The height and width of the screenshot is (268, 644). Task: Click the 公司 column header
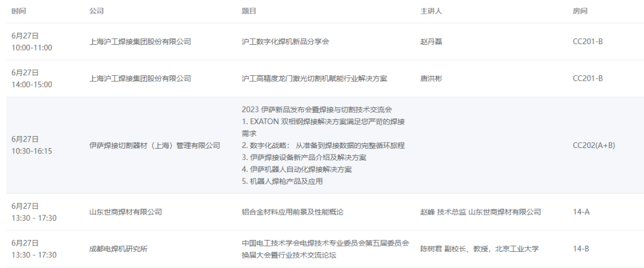[96, 11]
